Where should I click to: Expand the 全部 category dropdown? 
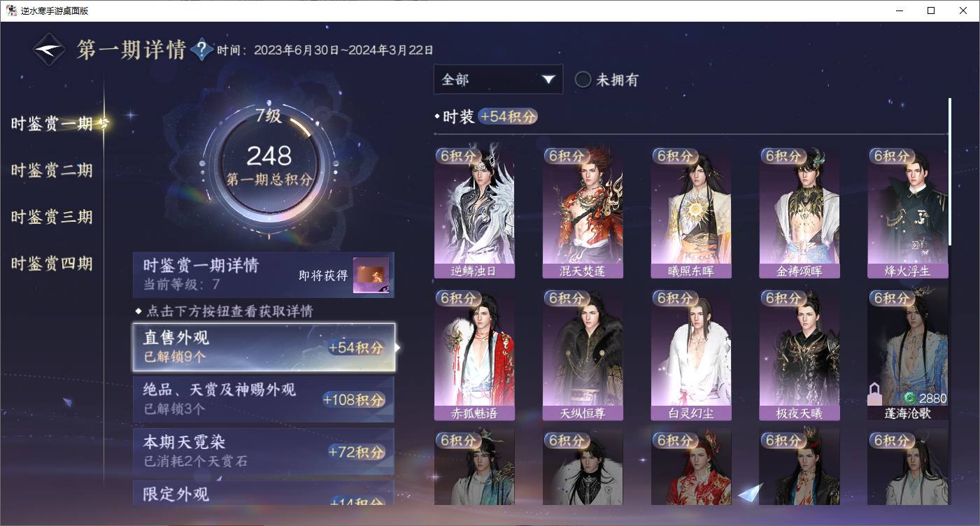click(498, 79)
